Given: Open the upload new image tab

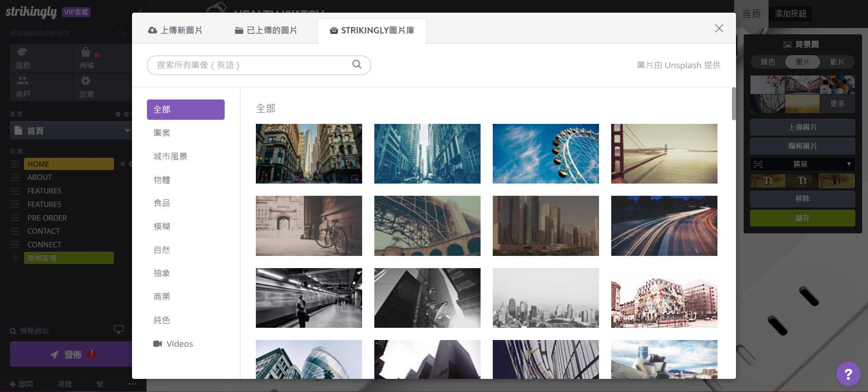Looking at the screenshot, I should [x=175, y=30].
